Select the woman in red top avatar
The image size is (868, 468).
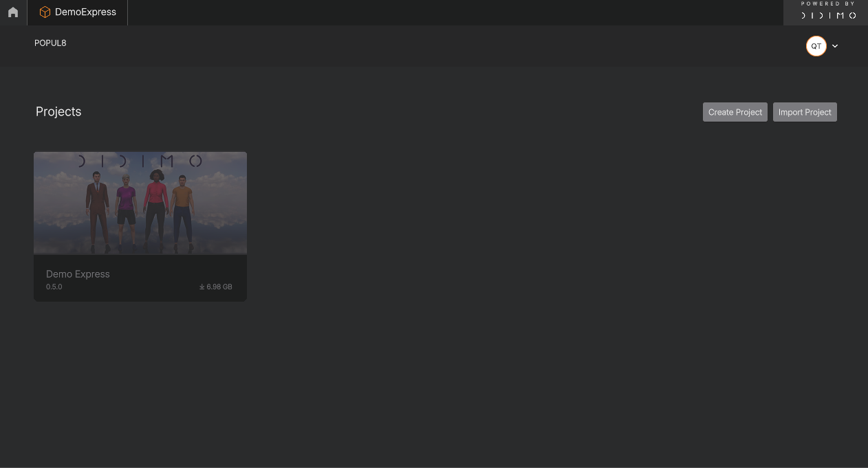155,208
